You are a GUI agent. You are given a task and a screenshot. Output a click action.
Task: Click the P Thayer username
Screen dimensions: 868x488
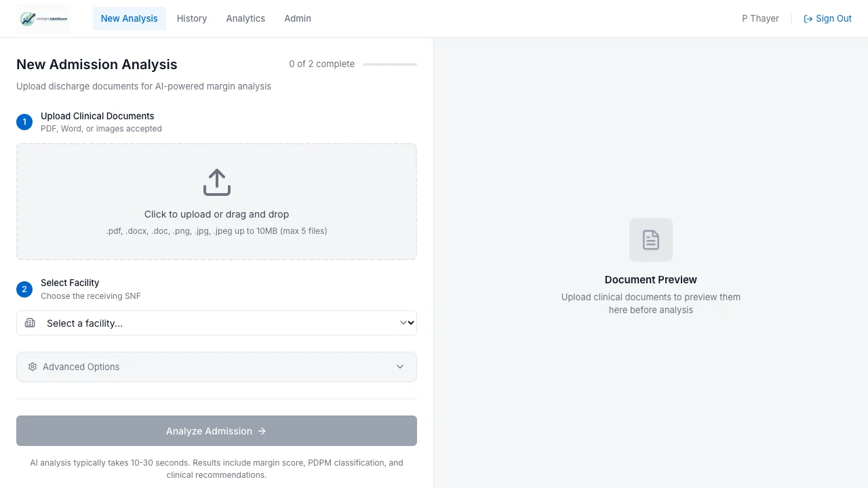tap(760, 18)
